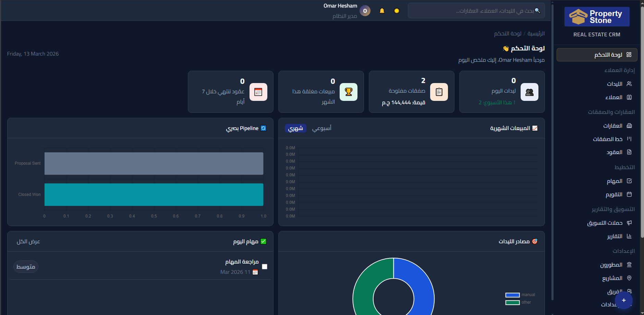
Task: Open التقويم calendar sidebar icon
Action: (x=630, y=194)
